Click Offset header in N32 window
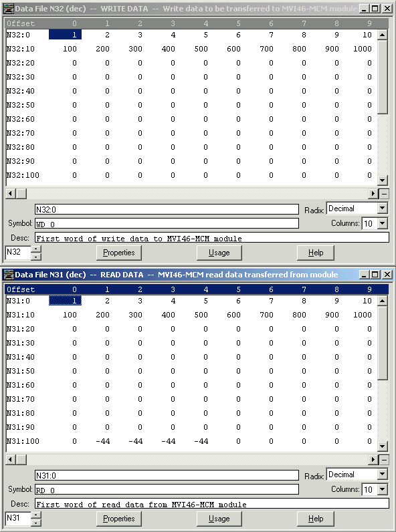The height and width of the screenshot is (532, 396). 21,23
